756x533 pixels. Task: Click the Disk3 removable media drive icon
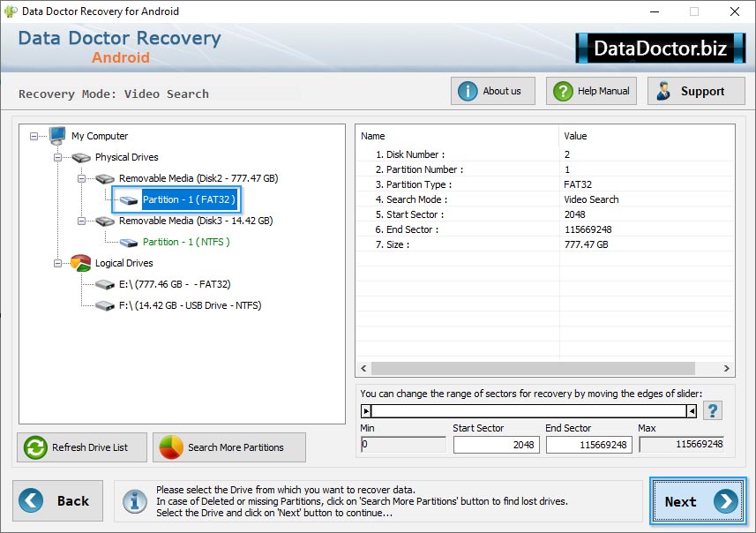point(105,221)
